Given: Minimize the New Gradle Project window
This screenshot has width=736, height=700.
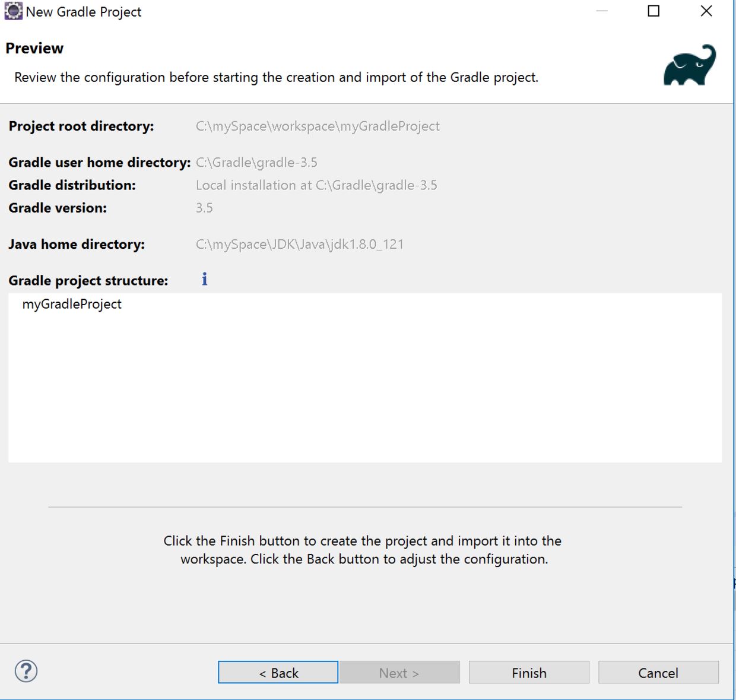Looking at the screenshot, I should pyautogui.click(x=602, y=11).
